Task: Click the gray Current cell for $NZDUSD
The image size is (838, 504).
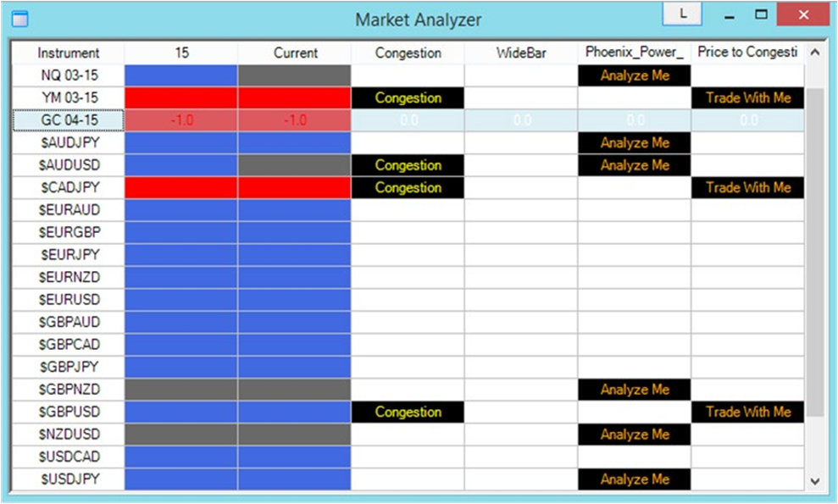Action: pos(295,435)
